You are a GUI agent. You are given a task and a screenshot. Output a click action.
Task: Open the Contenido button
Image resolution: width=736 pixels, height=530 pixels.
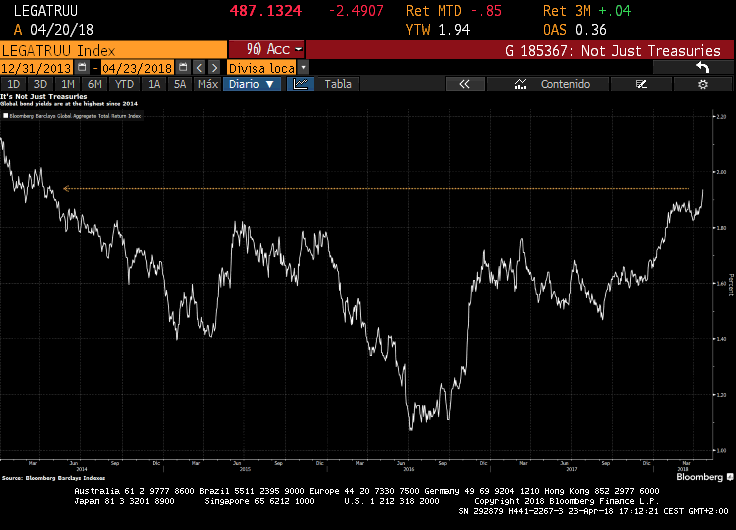[x=548, y=84]
